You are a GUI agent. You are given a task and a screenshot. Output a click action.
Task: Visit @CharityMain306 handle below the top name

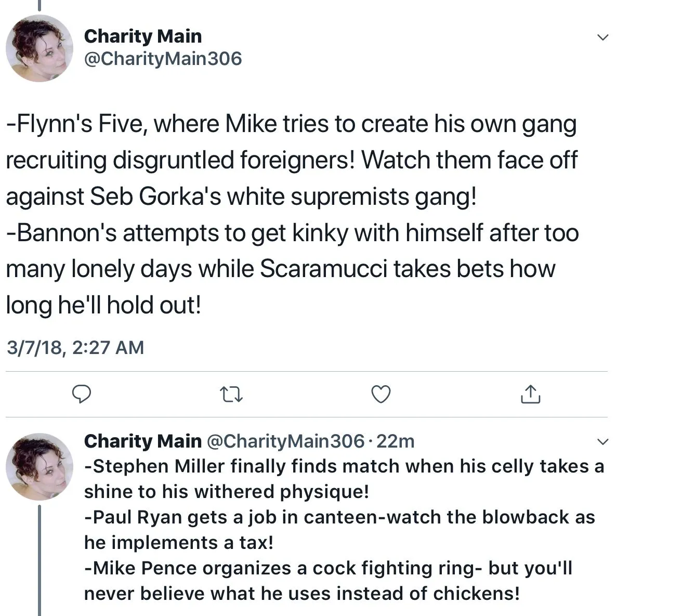163,59
